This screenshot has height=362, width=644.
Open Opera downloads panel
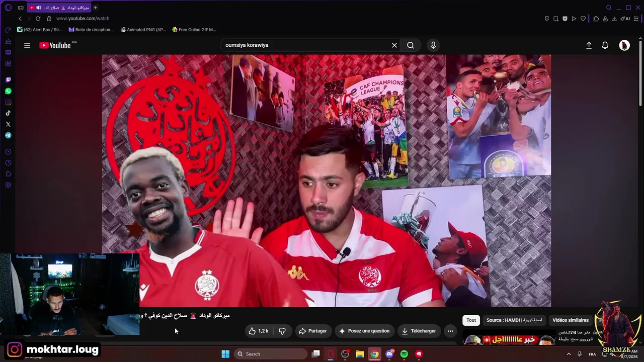[614, 19]
